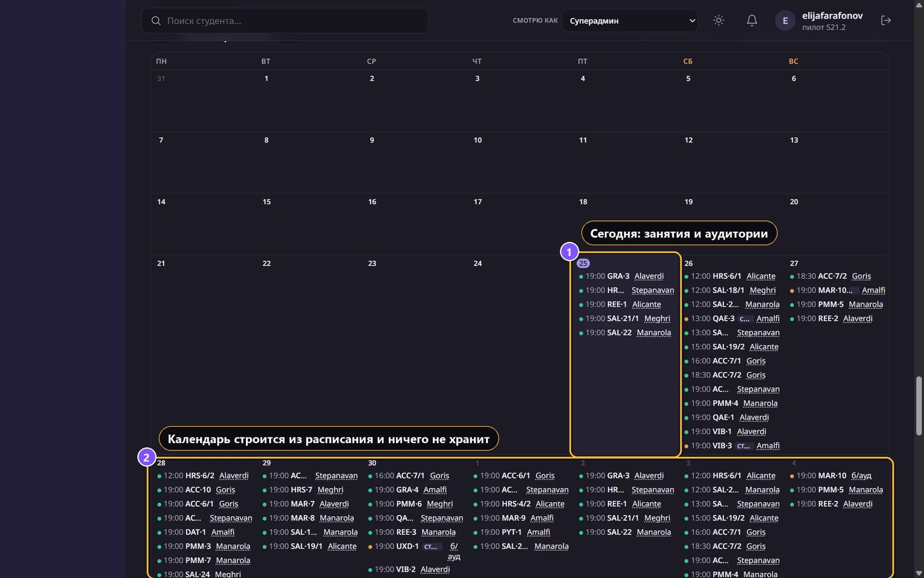The height and width of the screenshot is (578, 924).
Task: Select 19:00 QAE·1 event on day 26
Action: (x=726, y=417)
